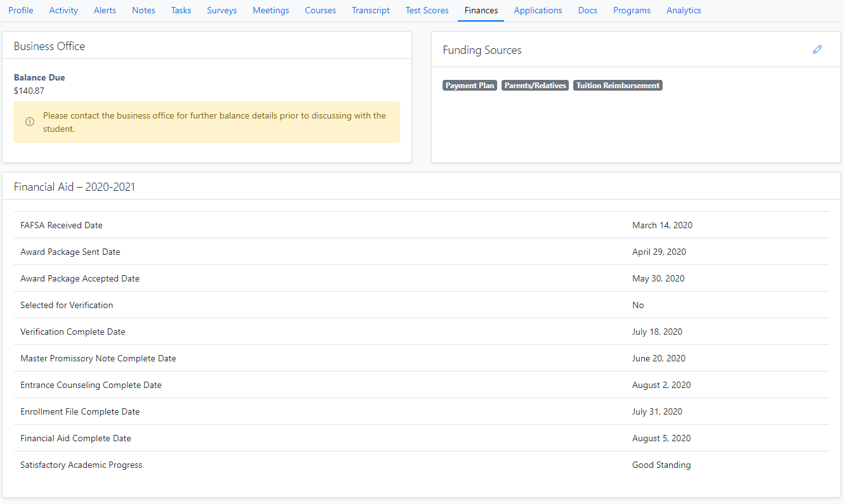844x504 pixels.
Task: Click the July 18, 2020 date value
Action: (657, 332)
